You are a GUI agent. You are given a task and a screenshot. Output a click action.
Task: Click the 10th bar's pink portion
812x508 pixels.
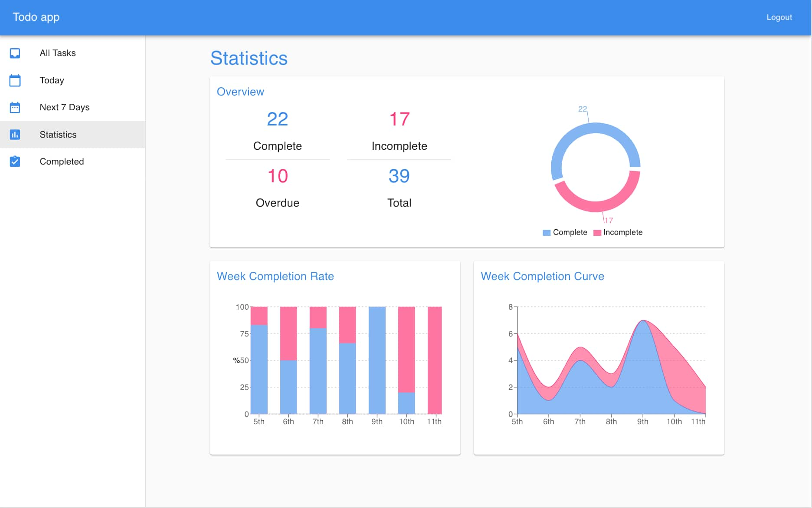[406, 350]
